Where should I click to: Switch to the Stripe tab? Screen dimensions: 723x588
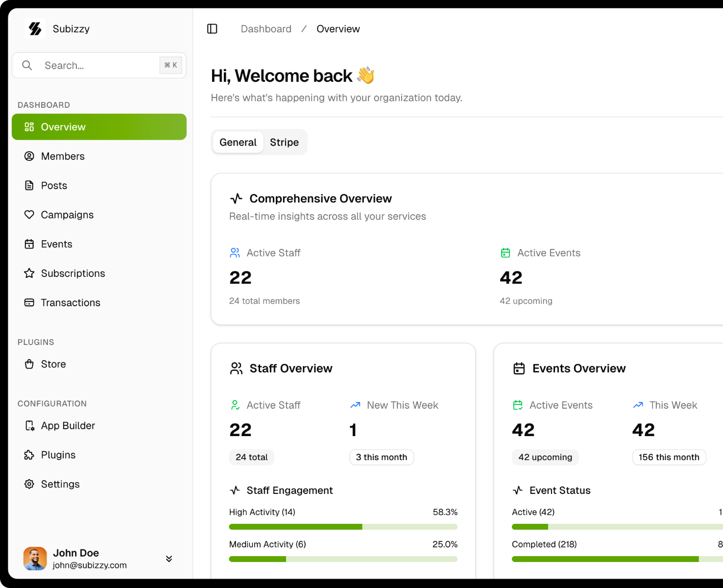point(284,142)
